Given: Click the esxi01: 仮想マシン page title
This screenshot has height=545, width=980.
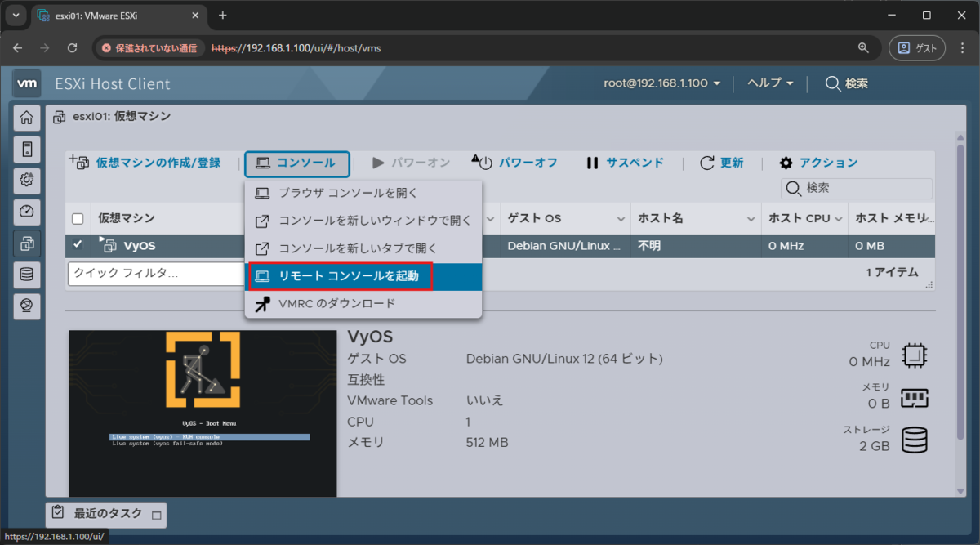Looking at the screenshot, I should [x=122, y=117].
